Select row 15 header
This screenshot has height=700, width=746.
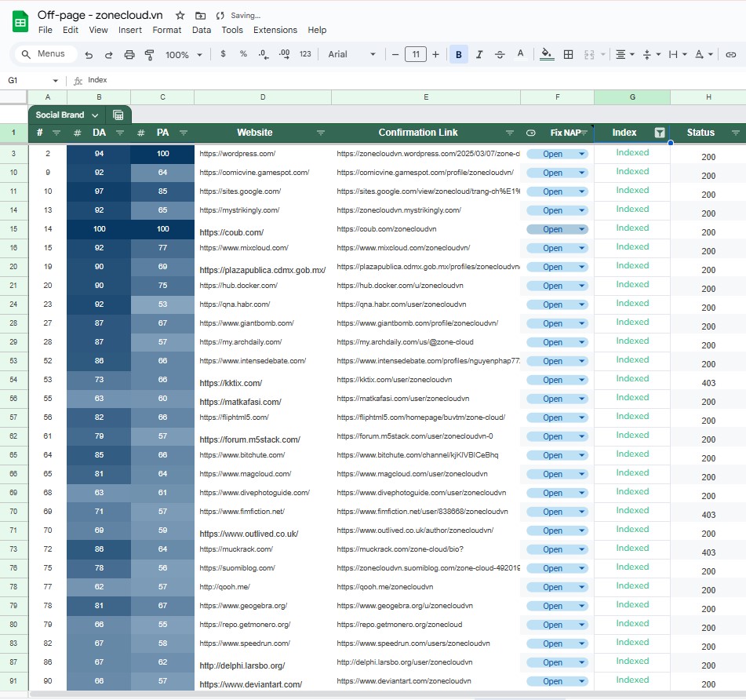tap(13, 229)
